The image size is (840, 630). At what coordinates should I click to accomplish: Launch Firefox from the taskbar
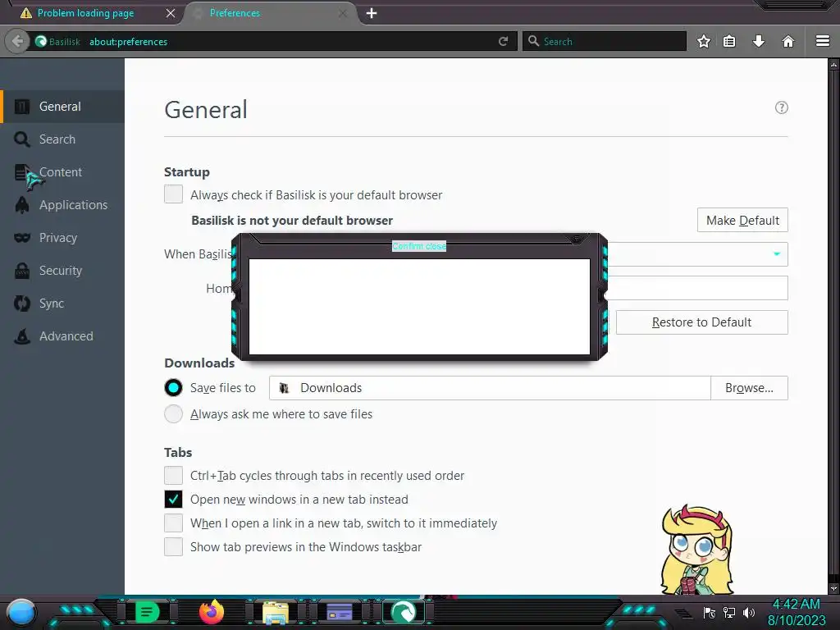tap(211, 612)
